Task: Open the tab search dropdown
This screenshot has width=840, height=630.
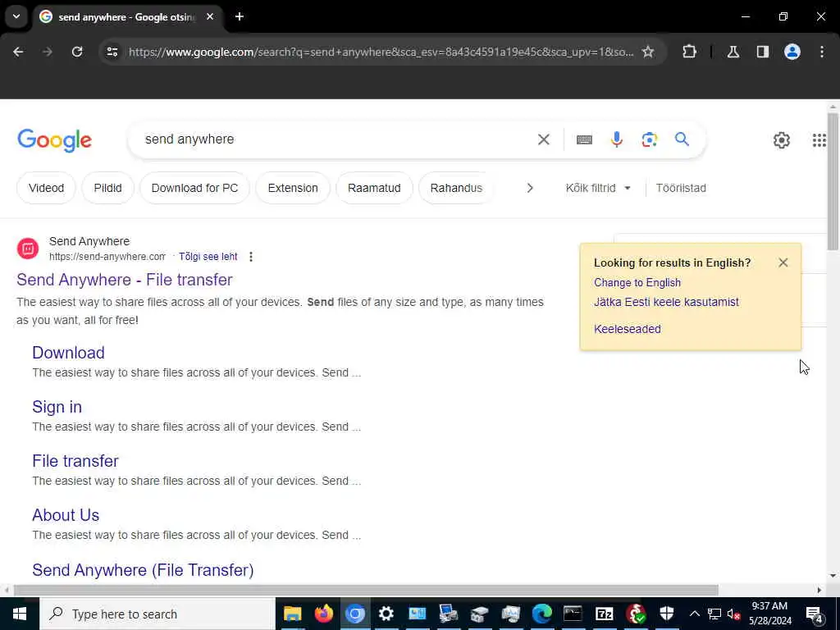Action: click(x=16, y=16)
